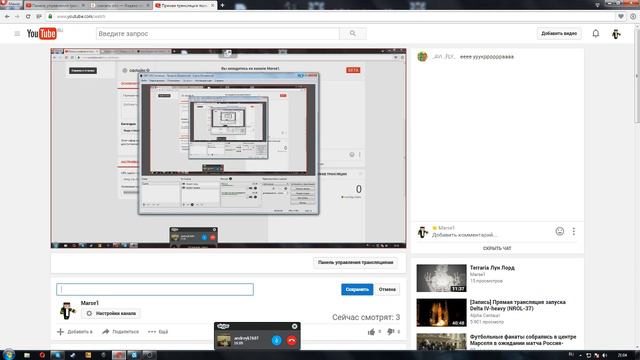Click the Skype logo in call widget

223,326
